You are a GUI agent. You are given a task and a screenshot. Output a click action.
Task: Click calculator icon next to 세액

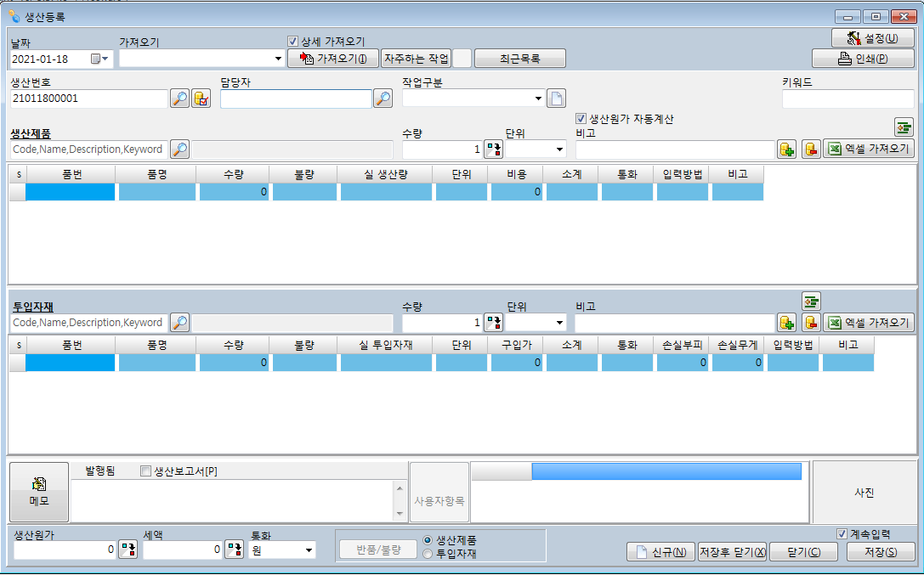234,550
